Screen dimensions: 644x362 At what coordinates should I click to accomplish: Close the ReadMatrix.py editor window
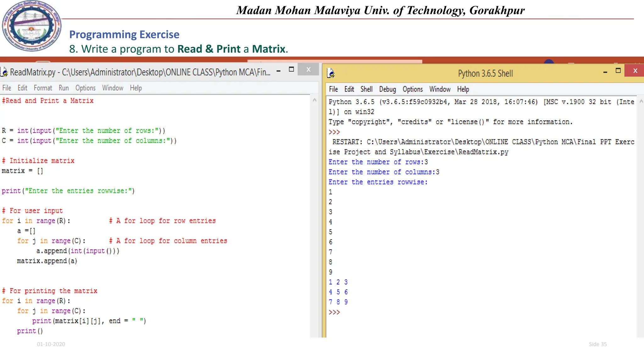click(x=308, y=69)
